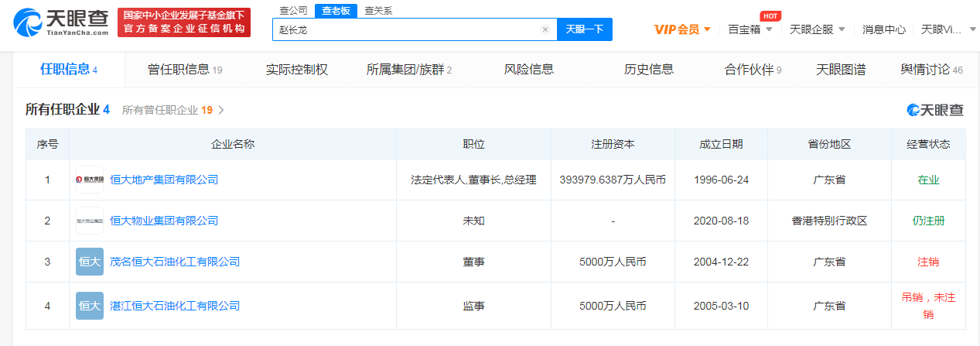Click the 在业 status

coord(928,180)
